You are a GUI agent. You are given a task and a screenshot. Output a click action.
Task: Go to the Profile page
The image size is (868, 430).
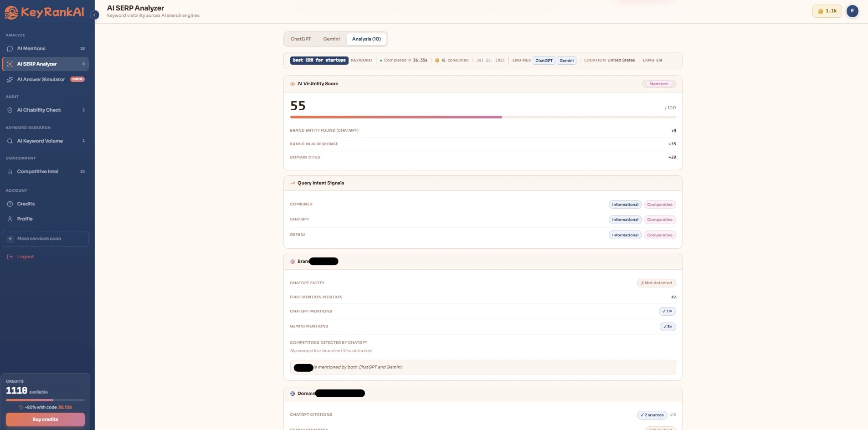tap(45, 219)
